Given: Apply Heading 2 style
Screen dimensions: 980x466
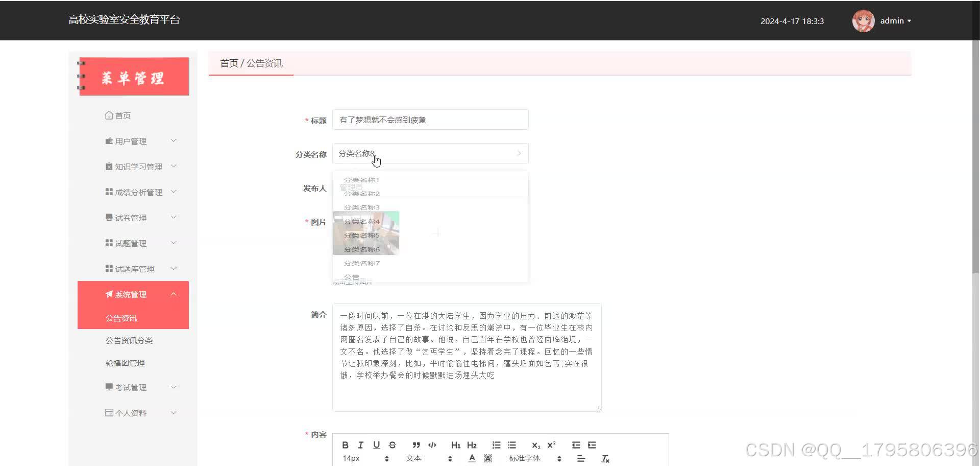Looking at the screenshot, I should click(x=472, y=445).
